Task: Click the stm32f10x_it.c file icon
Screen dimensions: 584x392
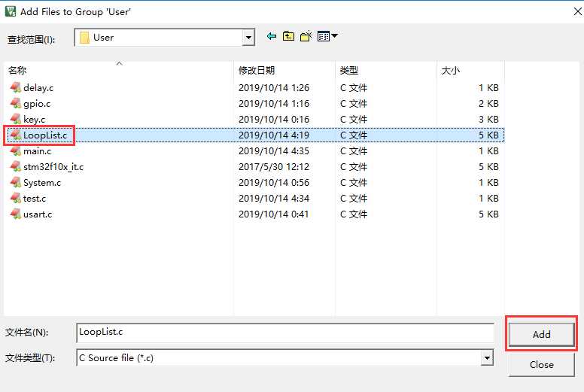Action: (x=15, y=167)
